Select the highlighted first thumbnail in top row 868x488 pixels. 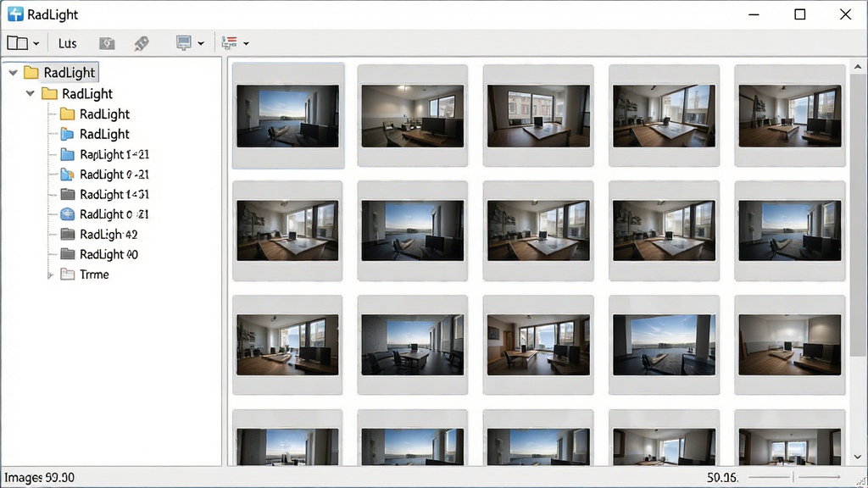tap(288, 115)
